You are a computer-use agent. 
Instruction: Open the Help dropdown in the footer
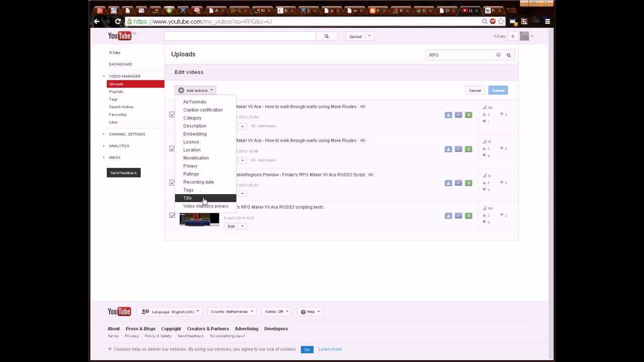pyautogui.click(x=310, y=312)
